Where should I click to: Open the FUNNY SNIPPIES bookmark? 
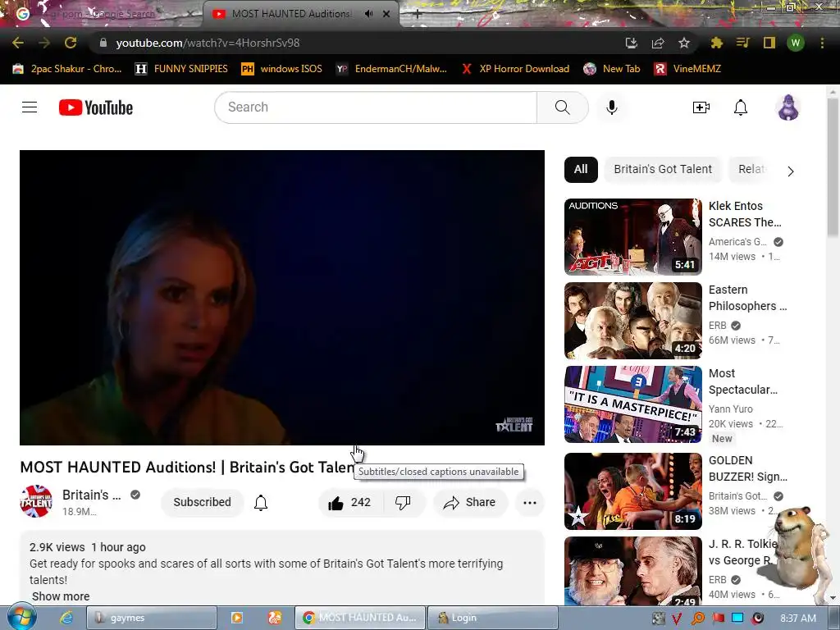(x=181, y=69)
